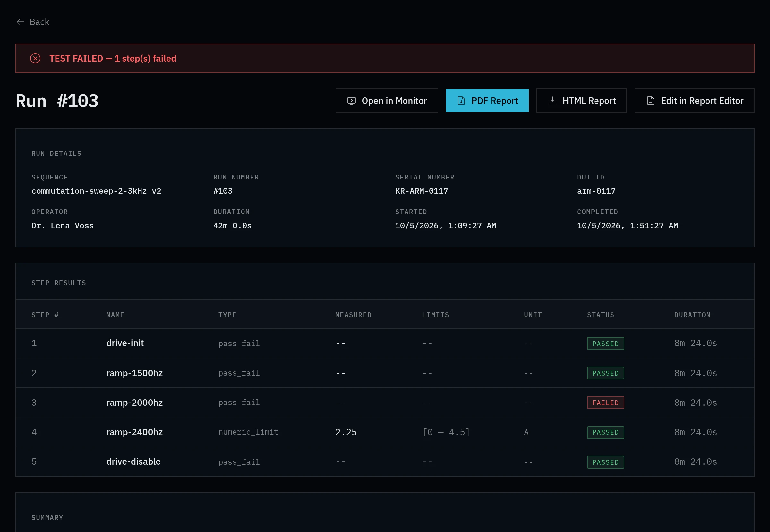Click the PDF file download icon

coord(461,101)
